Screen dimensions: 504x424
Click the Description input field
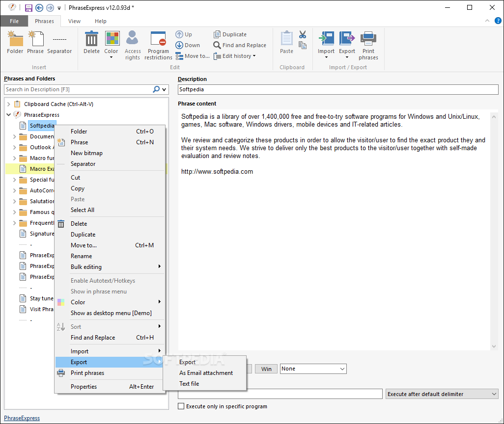[x=338, y=89]
